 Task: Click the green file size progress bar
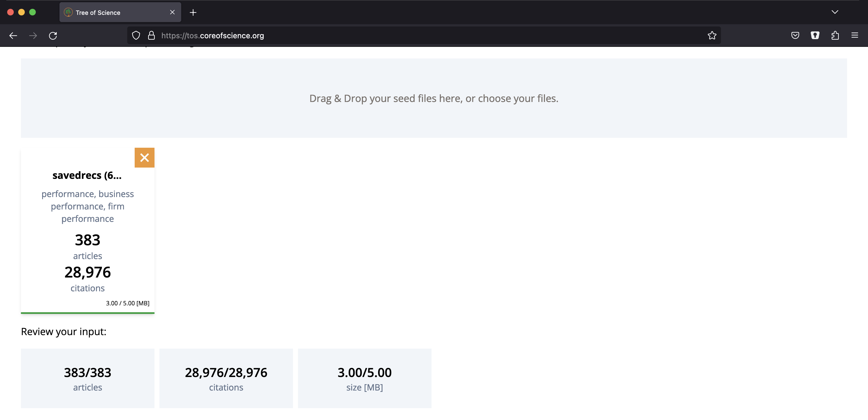(88, 313)
